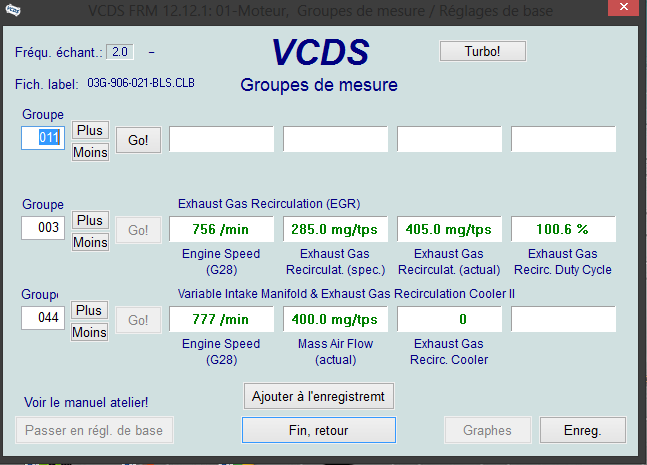Increase group 011 with Plus

(90, 130)
